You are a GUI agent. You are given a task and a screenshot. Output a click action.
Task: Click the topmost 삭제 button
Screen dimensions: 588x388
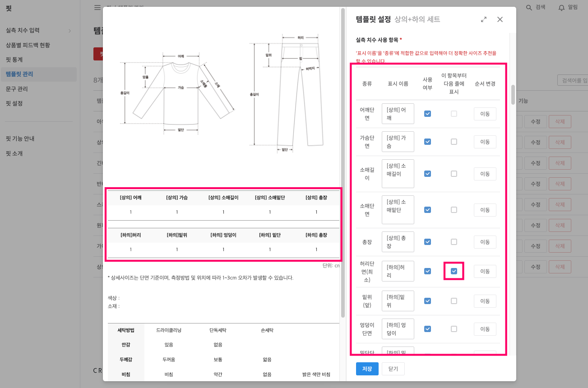pyautogui.click(x=560, y=121)
